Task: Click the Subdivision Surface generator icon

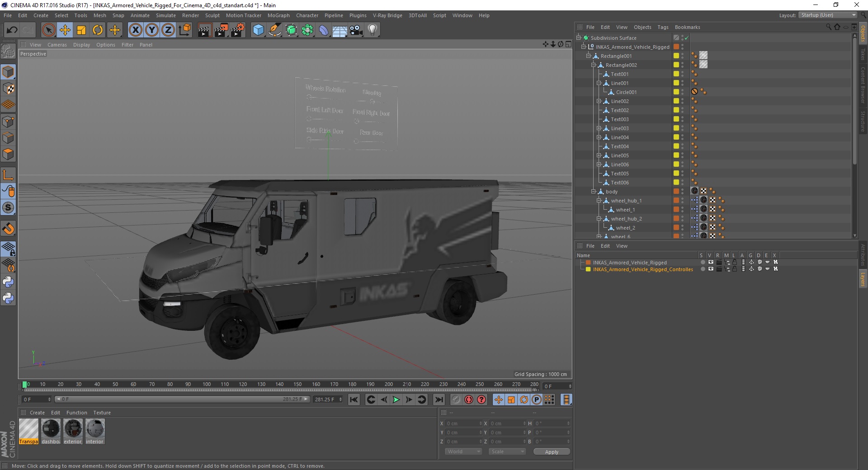Action: click(291, 30)
